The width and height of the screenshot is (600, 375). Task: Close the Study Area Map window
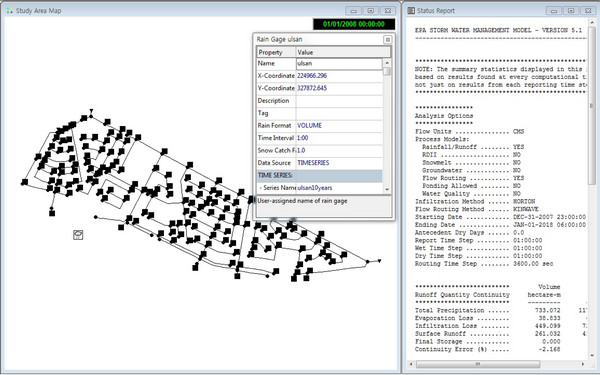coord(388,11)
